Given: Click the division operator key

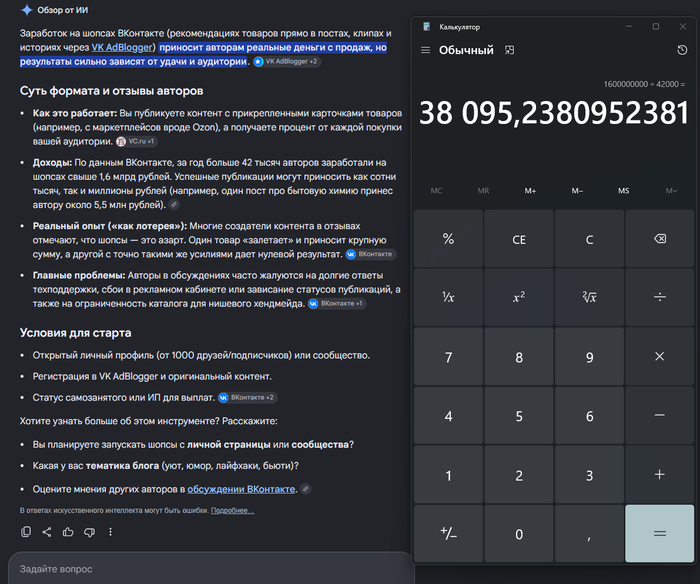Looking at the screenshot, I should (659, 297).
